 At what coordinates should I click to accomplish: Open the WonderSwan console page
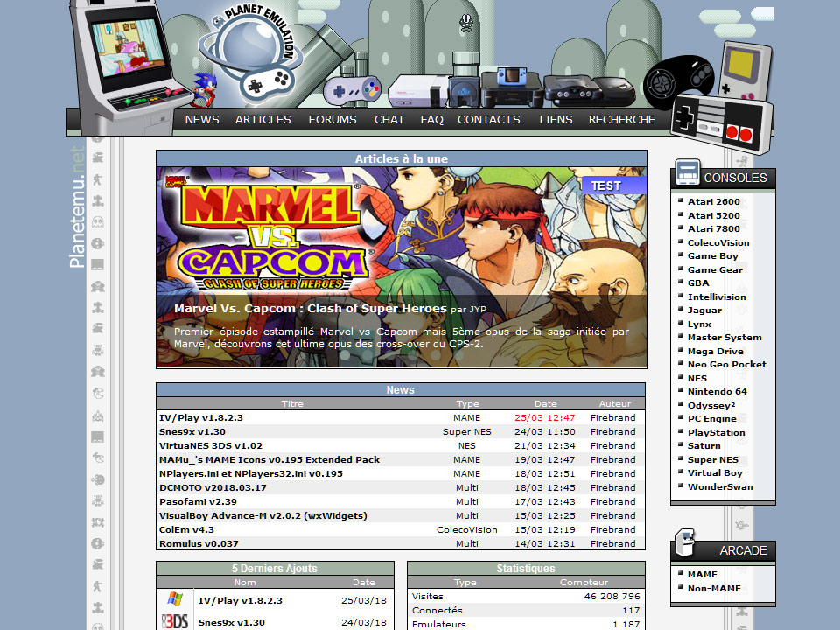coord(720,487)
